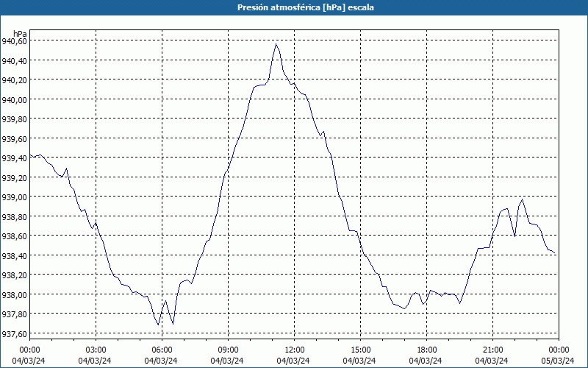
Task: Click the 04/03/24 date under 21:00
Action: tap(492, 361)
